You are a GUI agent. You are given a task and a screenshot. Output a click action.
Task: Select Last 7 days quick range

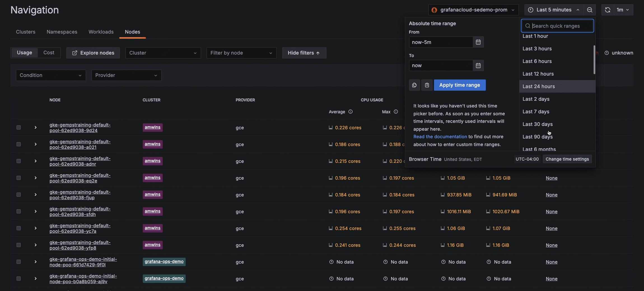click(x=536, y=112)
